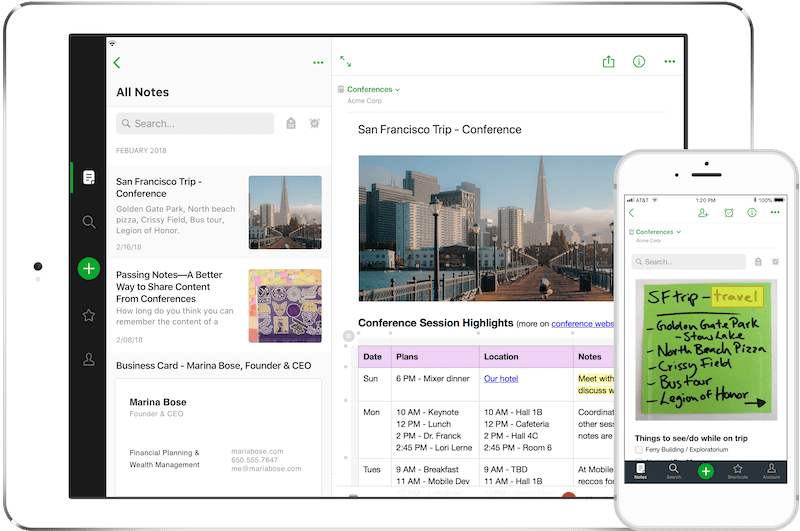Click Conference Session Highlights heading
The width and height of the screenshot is (800, 531).
[x=436, y=323]
